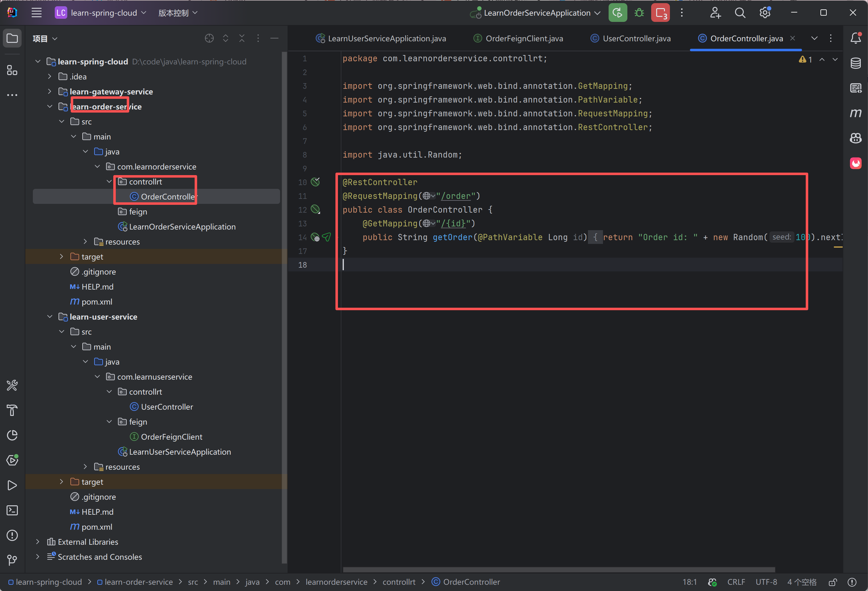This screenshot has height=591, width=868.
Task: Switch to UserController.java tab
Action: pos(631,38)
